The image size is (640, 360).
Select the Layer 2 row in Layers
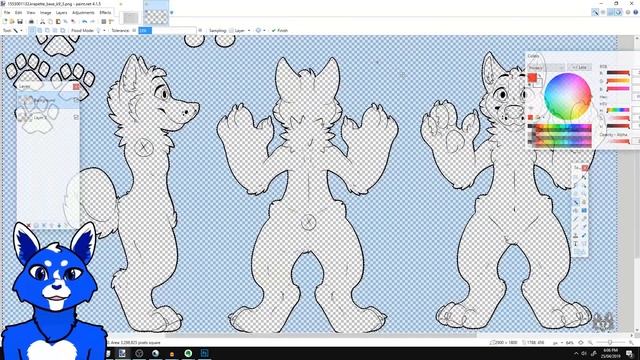click(48, 118)
